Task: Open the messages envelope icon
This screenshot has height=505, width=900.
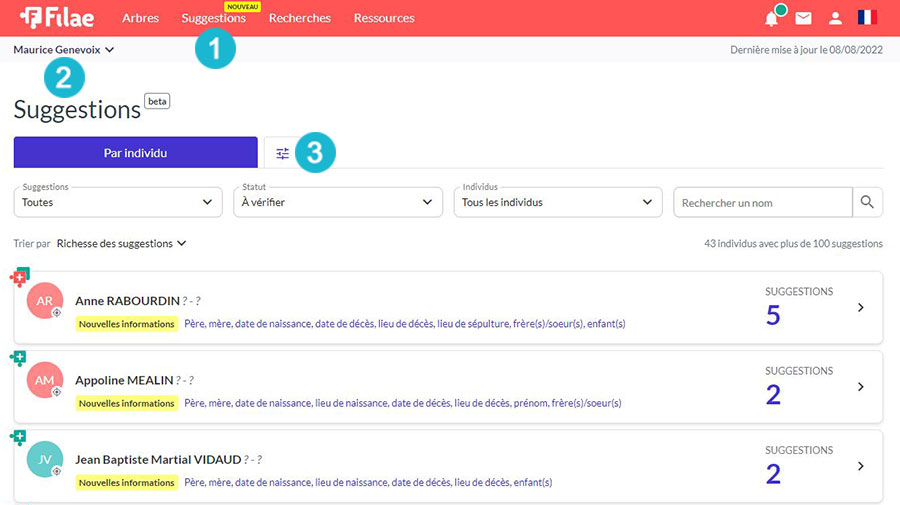Action: pos(803,18)
